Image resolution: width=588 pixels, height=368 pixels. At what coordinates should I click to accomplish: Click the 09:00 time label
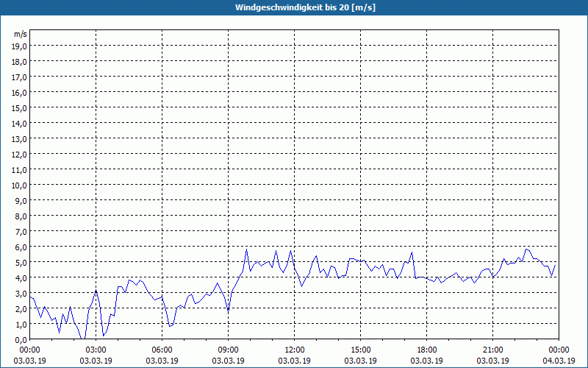228,350
